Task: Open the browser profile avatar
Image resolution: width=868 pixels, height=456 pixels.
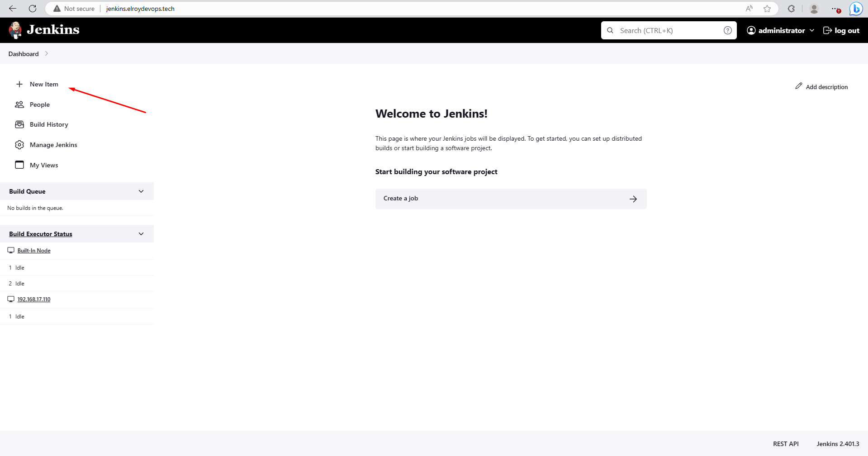Action: tap(814, 9)
